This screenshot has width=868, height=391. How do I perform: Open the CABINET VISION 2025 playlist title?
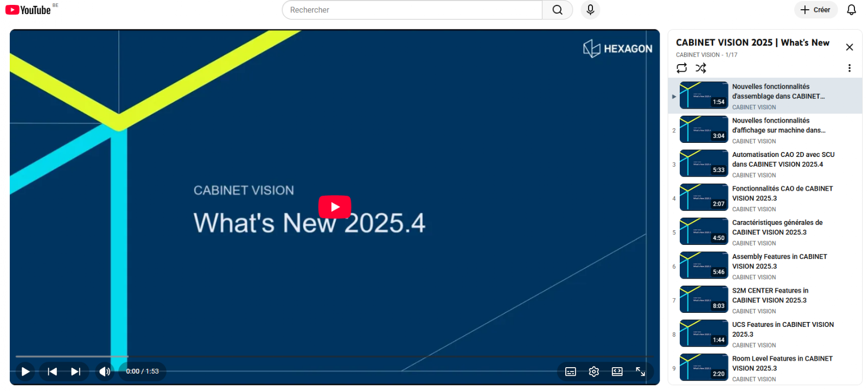point(752,42)
